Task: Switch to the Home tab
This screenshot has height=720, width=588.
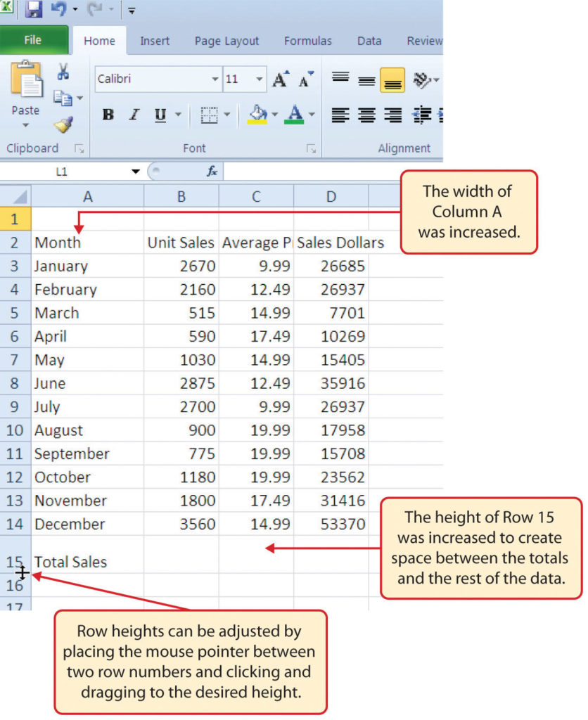Action: coord(99,41)
